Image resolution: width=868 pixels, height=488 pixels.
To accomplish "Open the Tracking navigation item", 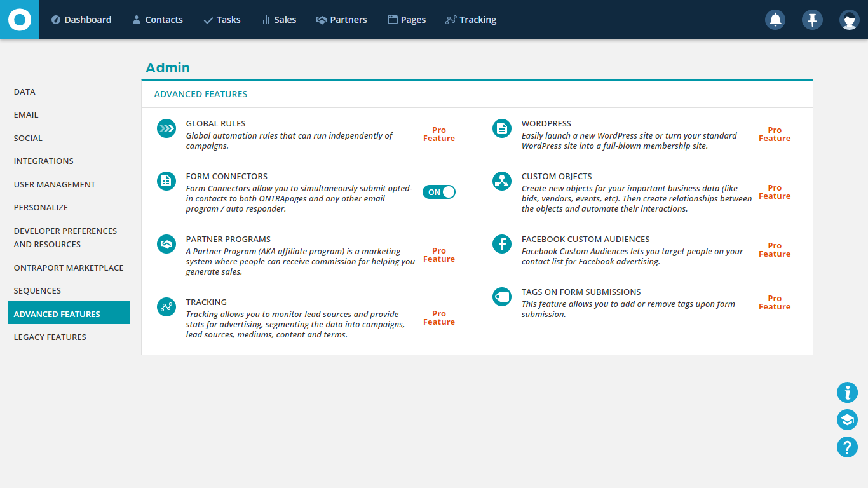I will (471, 20).
